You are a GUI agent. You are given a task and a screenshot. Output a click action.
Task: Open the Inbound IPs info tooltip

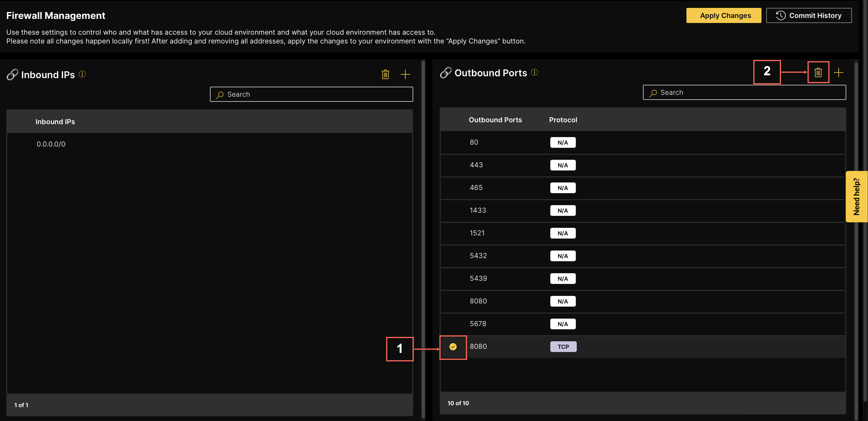(x=82, y=74)
